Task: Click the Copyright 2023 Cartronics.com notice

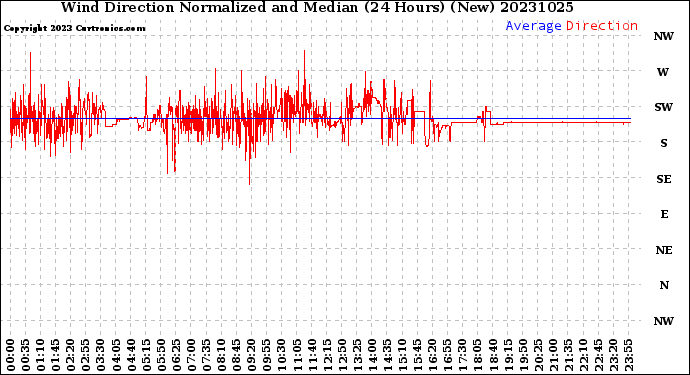Action: 74,28
